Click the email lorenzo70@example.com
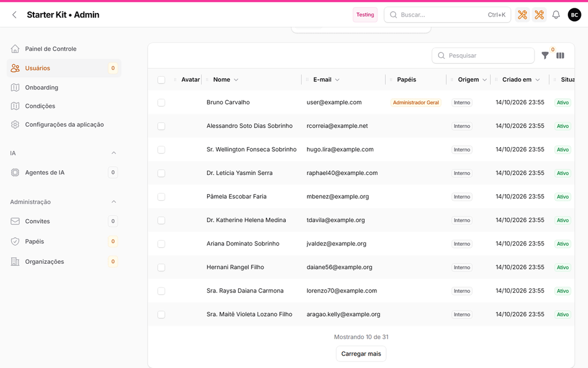 [x=342, y=291]
